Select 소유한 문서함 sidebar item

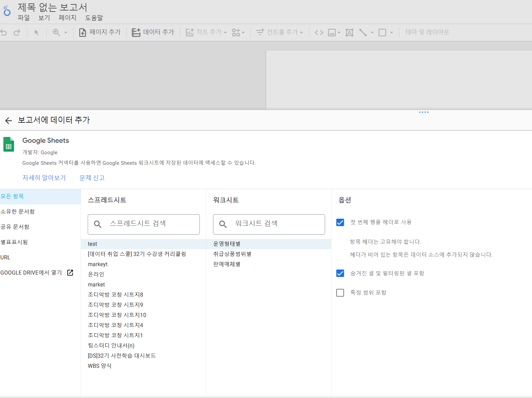coord(40,212)
